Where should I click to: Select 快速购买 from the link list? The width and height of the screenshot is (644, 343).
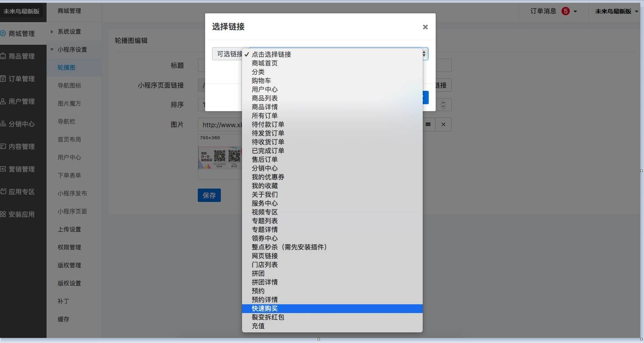(265, 308)
